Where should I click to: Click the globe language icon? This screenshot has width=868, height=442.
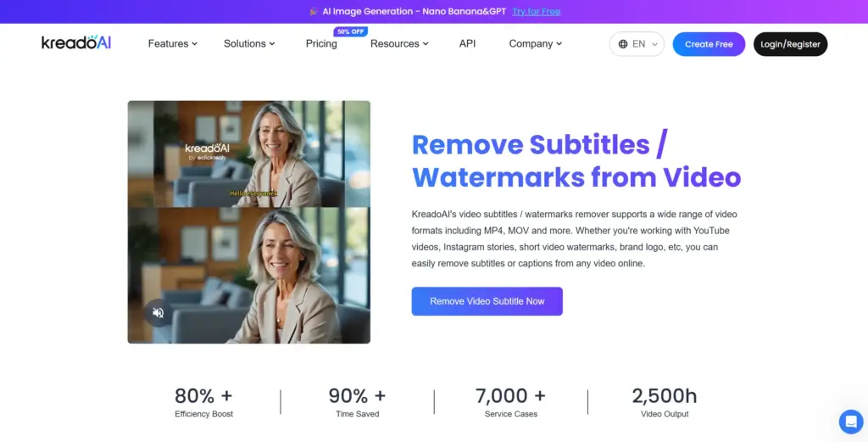[x=623, y=44]
